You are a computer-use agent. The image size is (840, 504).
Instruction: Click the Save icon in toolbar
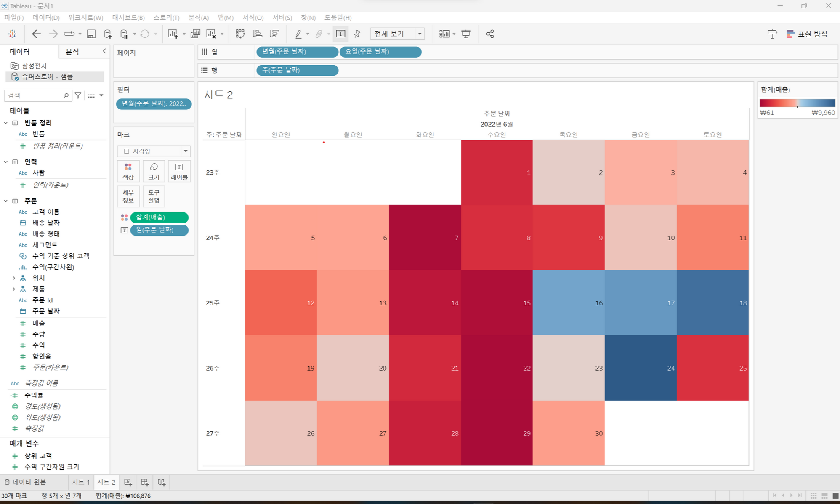[x=91, y=34]
